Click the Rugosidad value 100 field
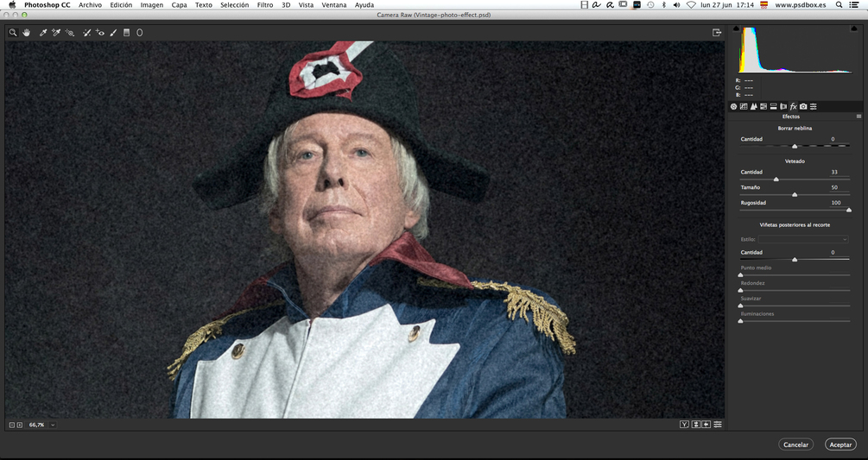Image resolution: width=868 pixels, height=460 pixels. coord(835,203)
